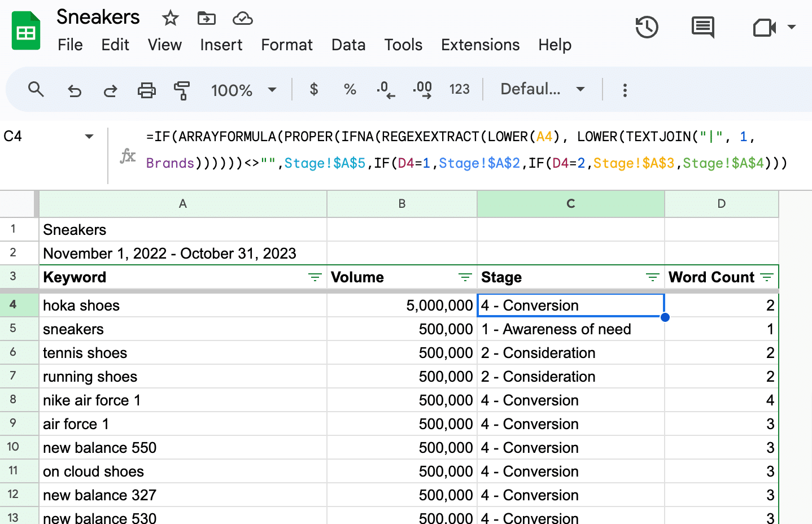
Task: Click inside the formula bar text
Action: [466, 150]
